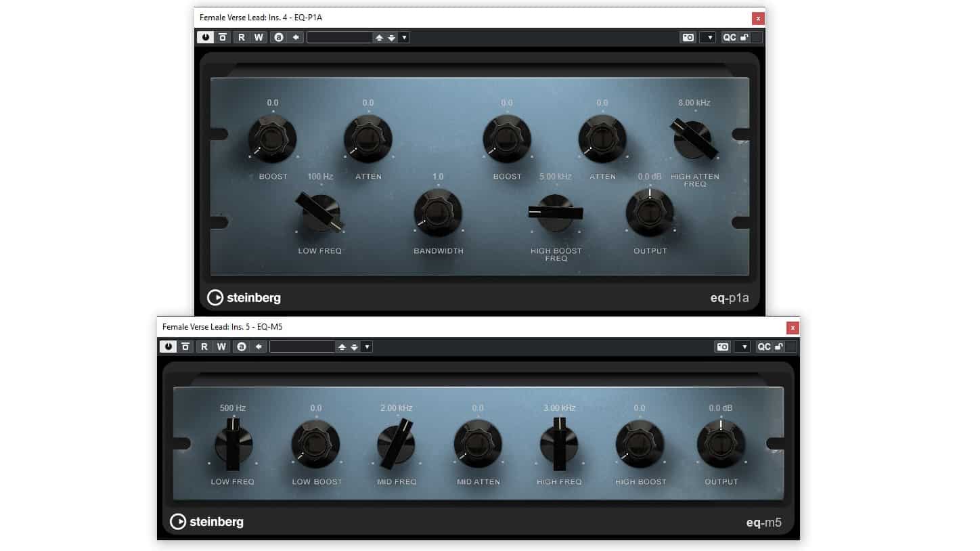Click the 8.00 kHz value in EQ-P1A
Viewport: 980px width, 551px height.
point(694,103)
